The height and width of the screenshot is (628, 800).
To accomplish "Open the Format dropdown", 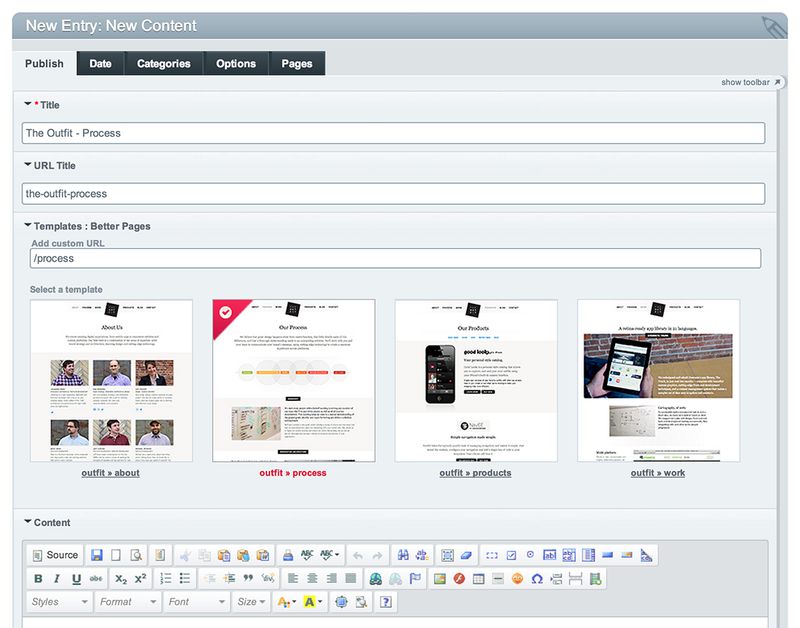I will click(x=127, y=602).
